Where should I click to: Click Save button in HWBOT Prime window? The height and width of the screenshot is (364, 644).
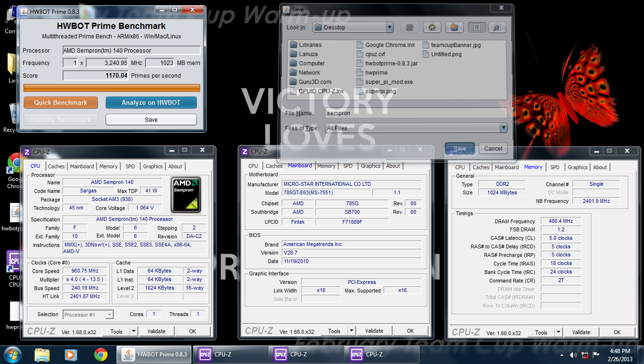pos(151,119)
